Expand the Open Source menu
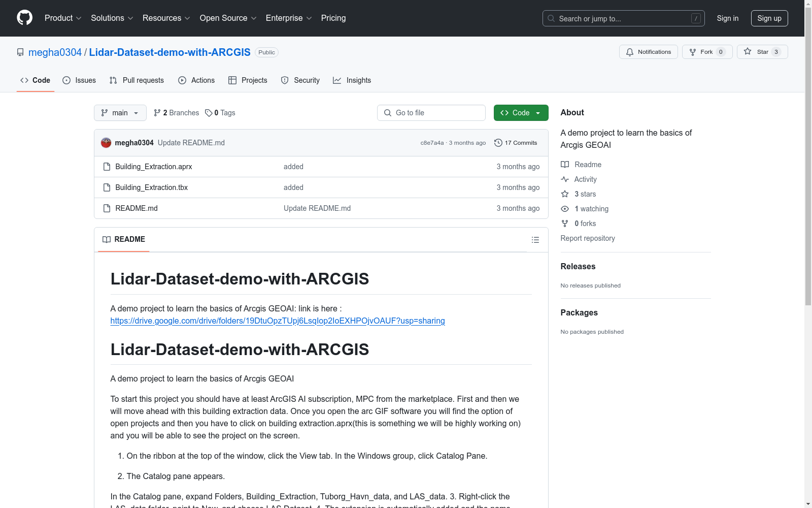812x508 pixels. pos(228,18)
